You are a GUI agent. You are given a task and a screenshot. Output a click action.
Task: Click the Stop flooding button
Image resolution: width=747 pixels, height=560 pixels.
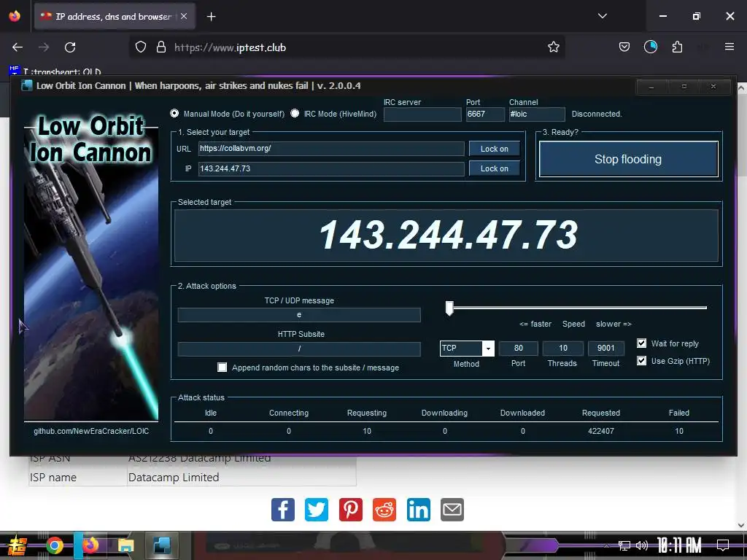[x=628, y=159]
